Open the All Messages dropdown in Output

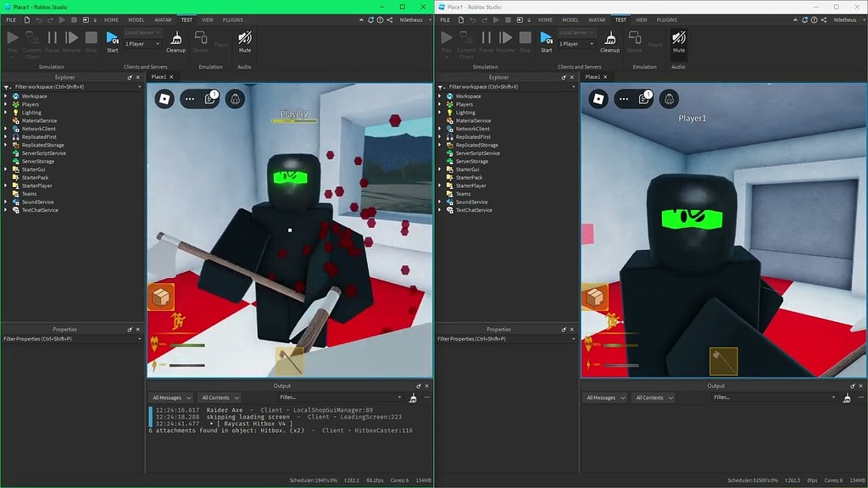click(x=171, y=397)
